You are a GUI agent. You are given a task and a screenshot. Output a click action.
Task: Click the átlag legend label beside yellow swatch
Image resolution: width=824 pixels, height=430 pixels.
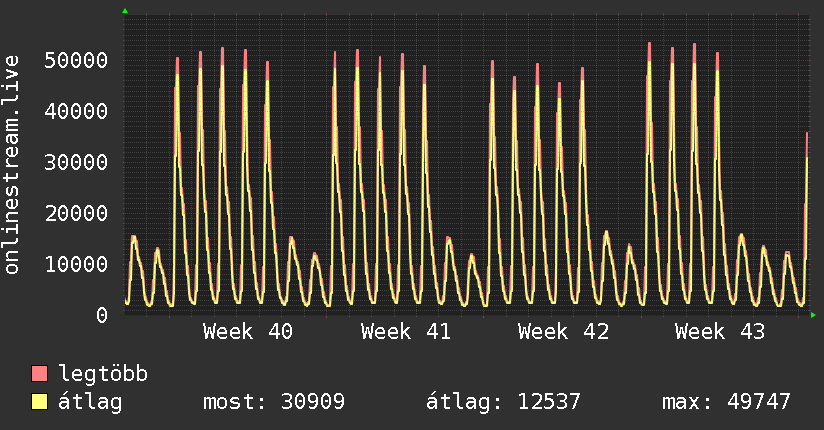tap(90, 402)
